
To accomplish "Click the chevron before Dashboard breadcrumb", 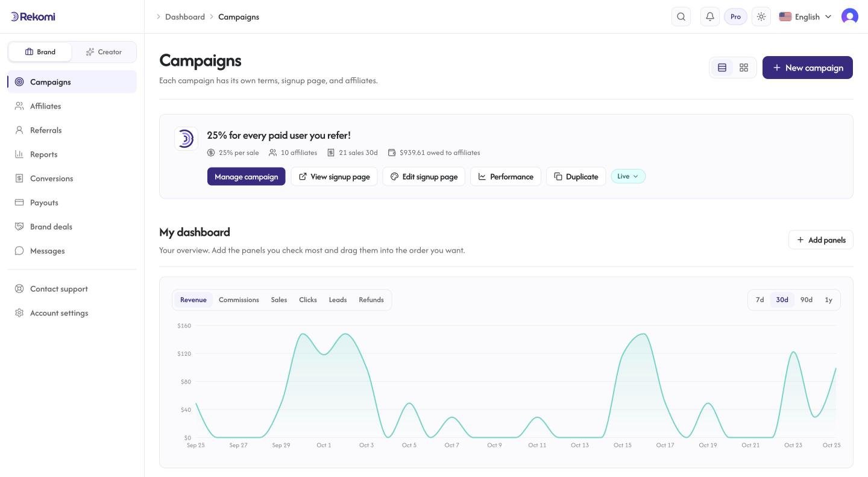I will (x=159, y=17).
